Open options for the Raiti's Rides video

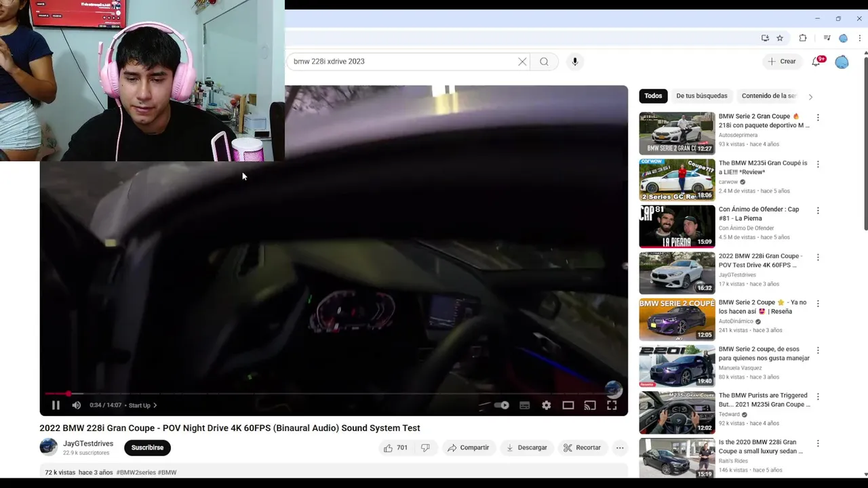point(818,443)
